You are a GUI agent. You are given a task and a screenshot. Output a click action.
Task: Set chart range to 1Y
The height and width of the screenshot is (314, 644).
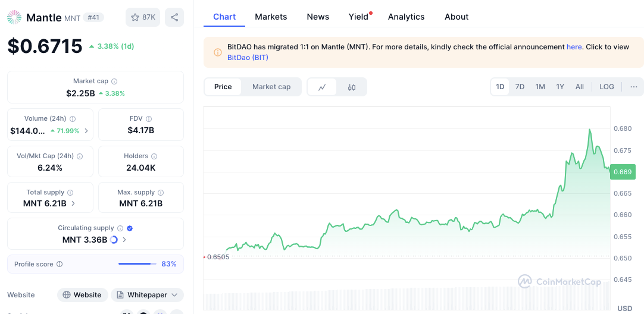click(x=560, y=87)
